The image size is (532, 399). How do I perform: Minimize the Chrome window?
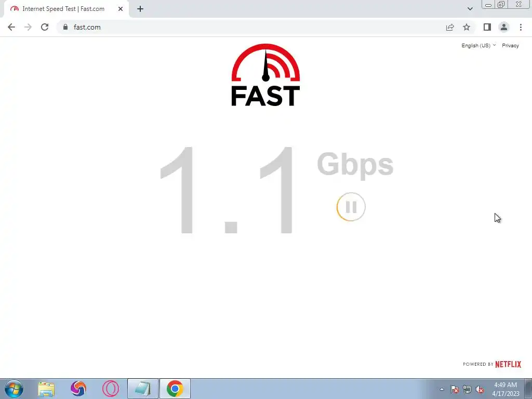(488, 5)
